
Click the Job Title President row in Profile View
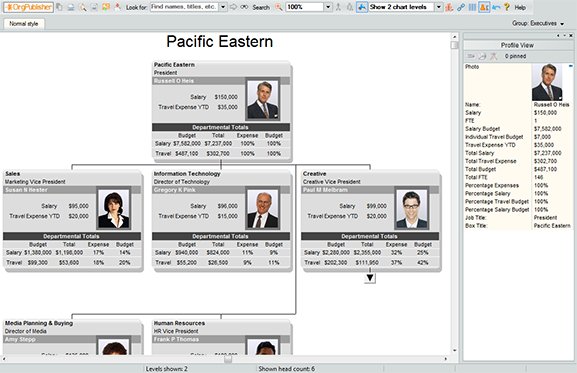pos(518,218)
